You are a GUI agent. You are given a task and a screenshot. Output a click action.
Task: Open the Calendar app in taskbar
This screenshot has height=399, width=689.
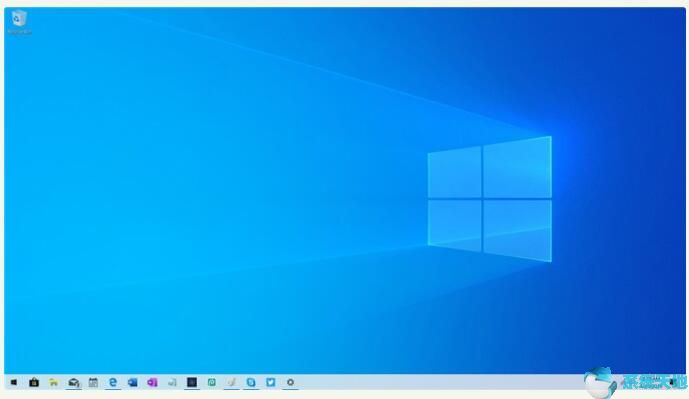pyautogui.click(x=93, y=382)
